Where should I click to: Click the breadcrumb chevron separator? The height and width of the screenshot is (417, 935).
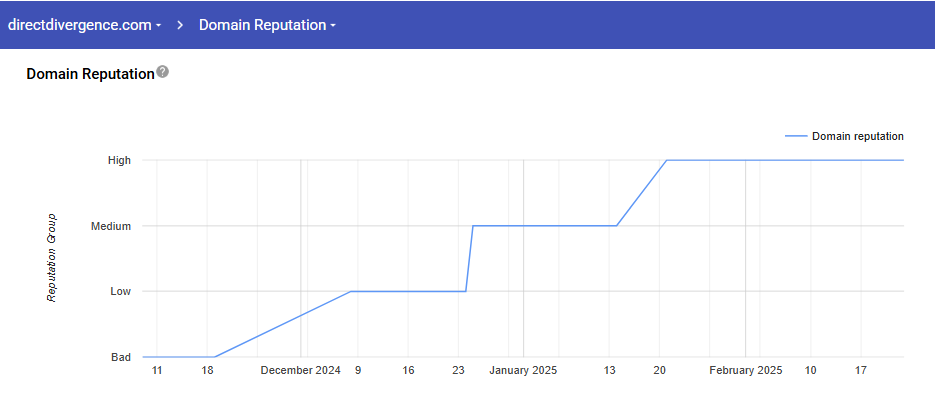pos(180,25)
